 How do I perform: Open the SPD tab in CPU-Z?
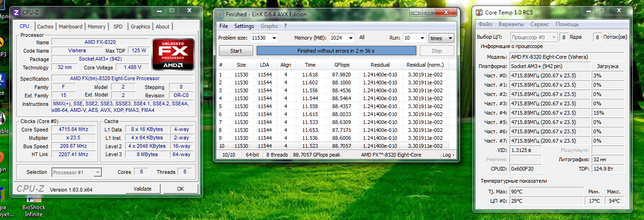tap(118, 27)
